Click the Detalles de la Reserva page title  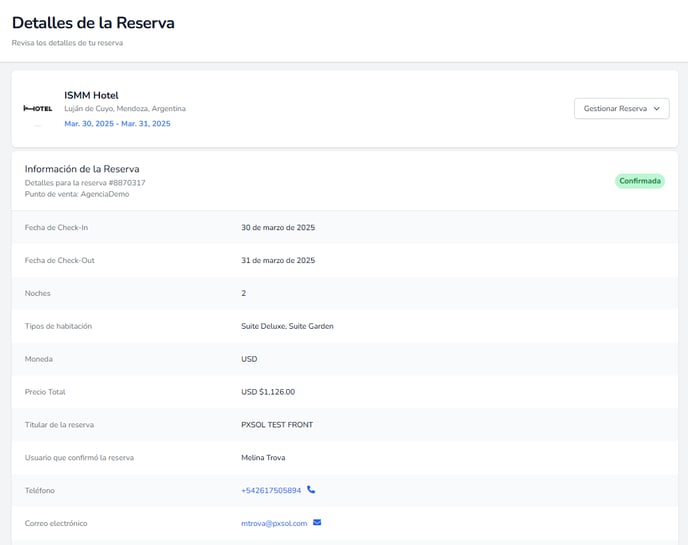(93, 23)
